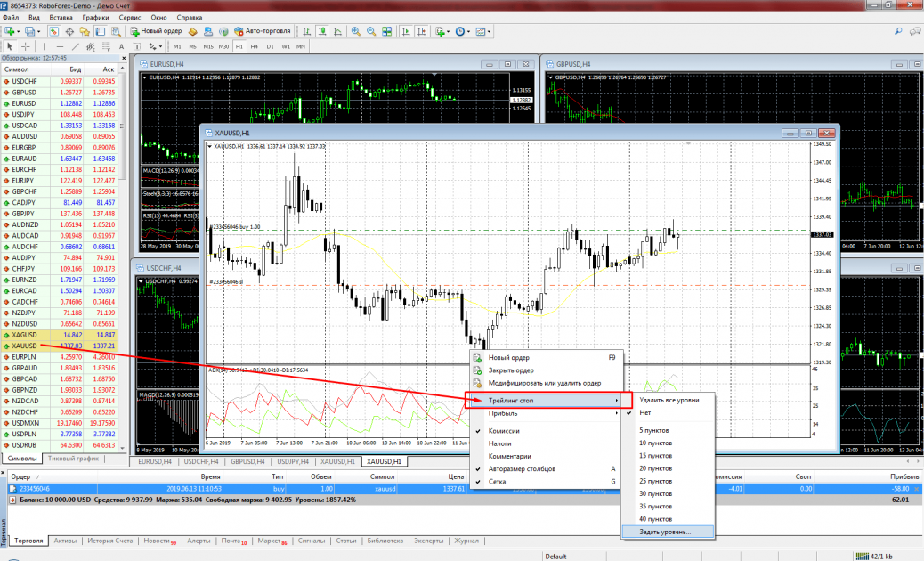Image resolution: width=924 pixels, height=561 pixels.
Task: Open the Сервис menu
Action: [x=129, y=17]
